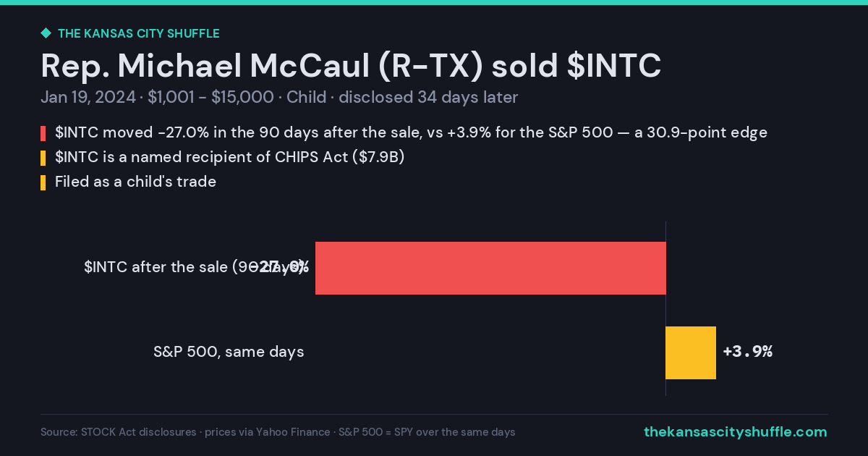This screenshot has width=868, height=456.
Task: Click the 30.9-point edge summary sentence
Action: click(411, 132)
